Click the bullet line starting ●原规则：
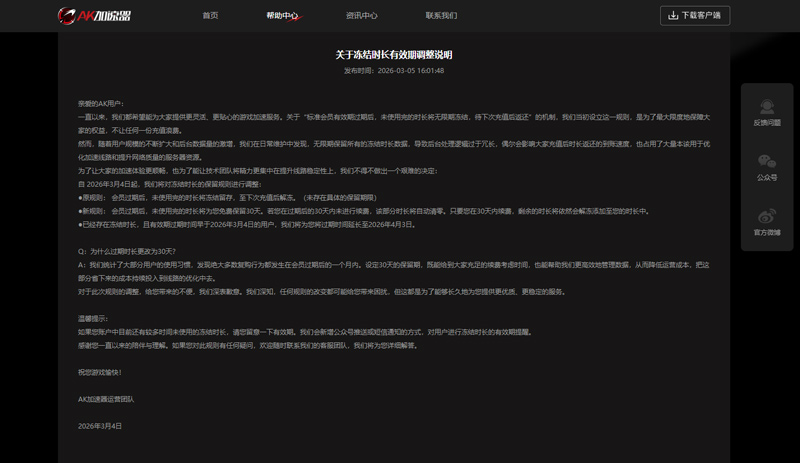This screenshot has width=800, height=463. coord(228,198)
